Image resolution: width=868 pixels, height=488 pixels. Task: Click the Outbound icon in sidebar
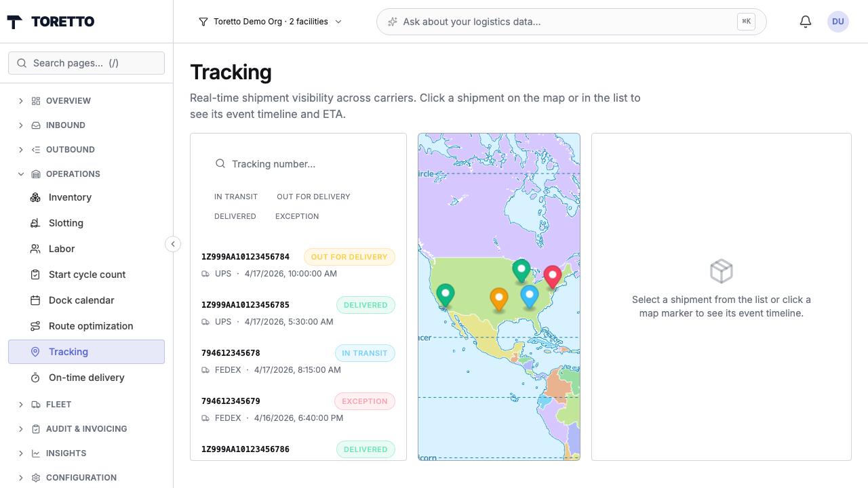pyautogui.click(x=36, y=150)
